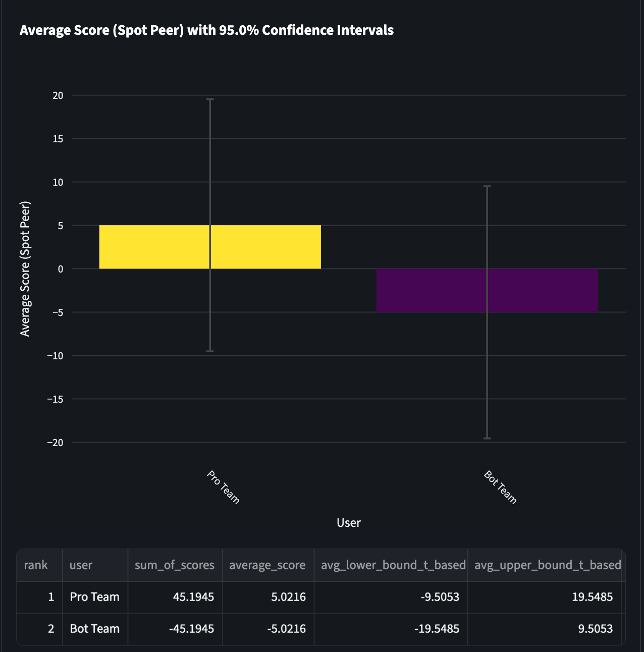Click the sum_of_scores column header

coord(175,565)
